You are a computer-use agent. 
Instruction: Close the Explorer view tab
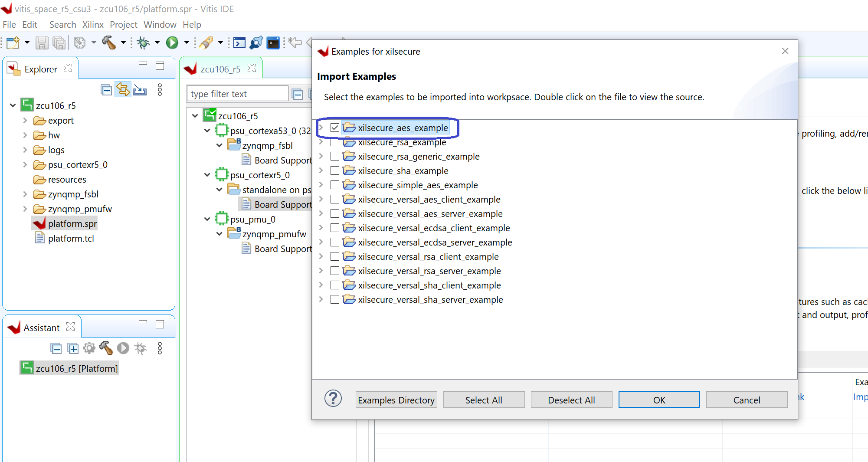pyautogui.click(x=68, y=68)
